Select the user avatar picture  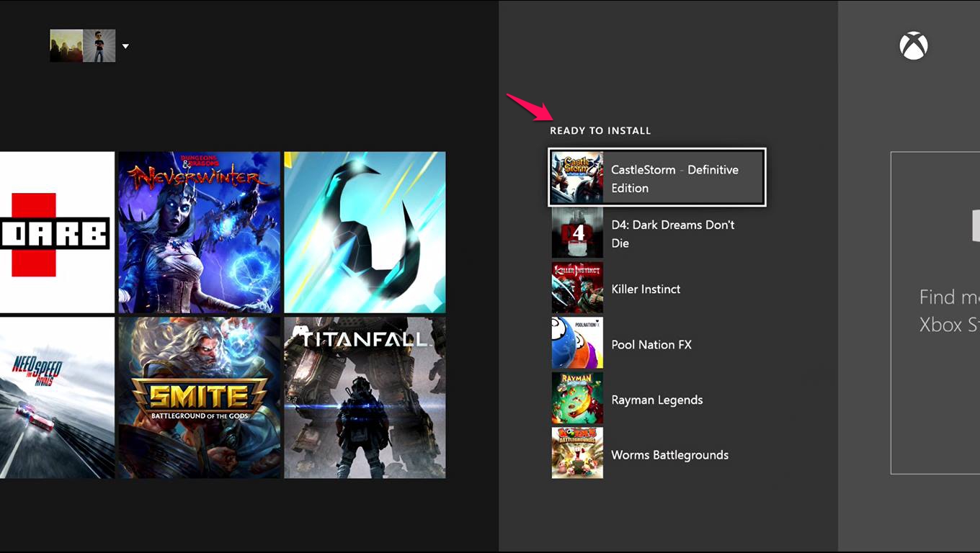pos(99,45)
